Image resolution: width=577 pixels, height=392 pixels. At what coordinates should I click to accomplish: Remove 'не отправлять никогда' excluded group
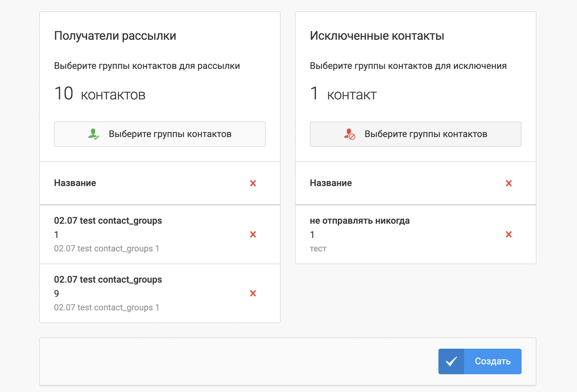[x=509, y=234]
